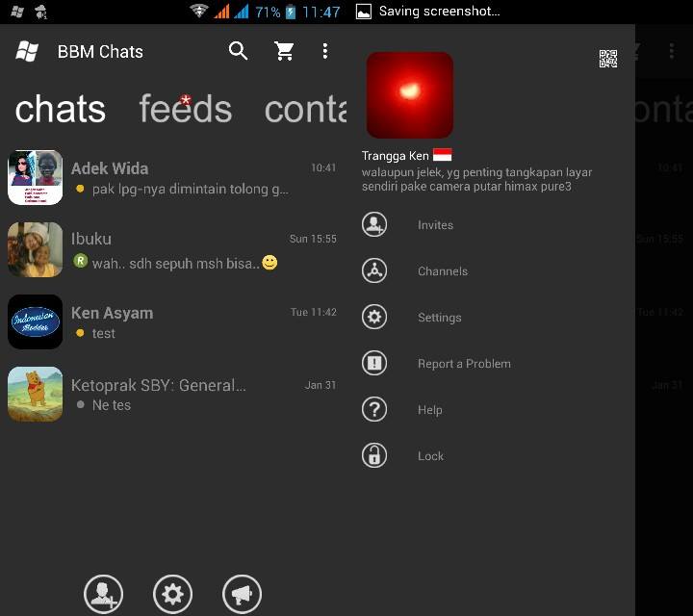Tap the Indonesian flag beside Trangga Ken
This screenshot has height=616, width=693.
coord(443,155)
